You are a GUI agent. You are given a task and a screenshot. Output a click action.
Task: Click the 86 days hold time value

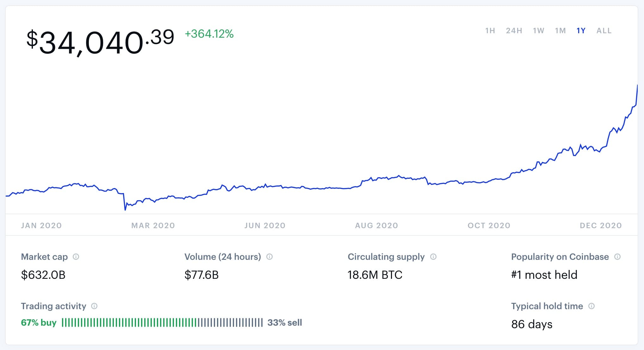pos(532,324)
